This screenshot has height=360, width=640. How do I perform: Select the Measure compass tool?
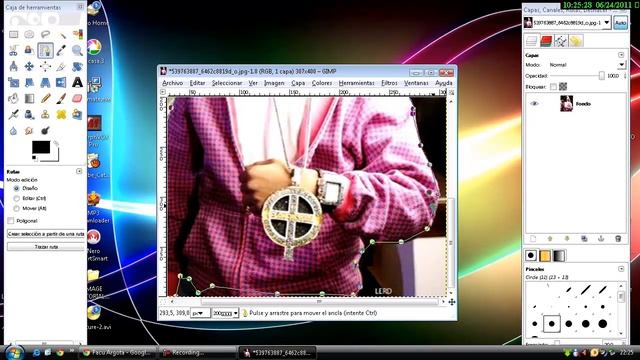[13, 67]
